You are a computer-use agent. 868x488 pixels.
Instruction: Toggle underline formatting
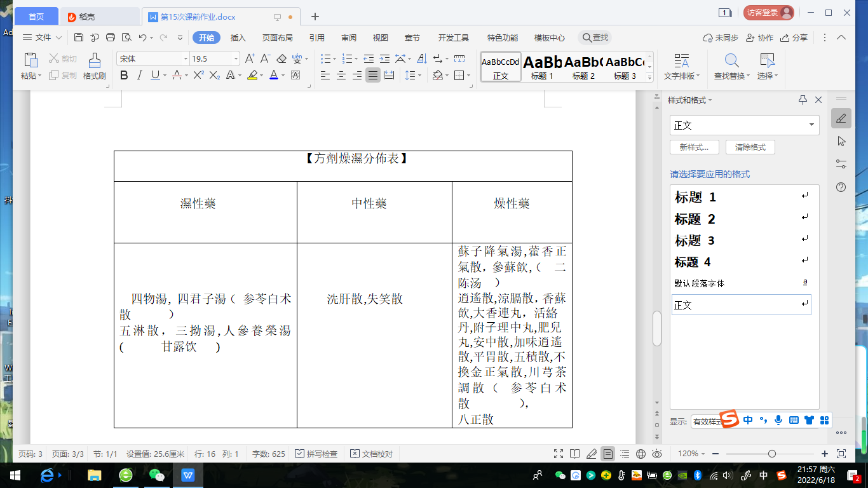pyautogui.click(x=155, y=75)
